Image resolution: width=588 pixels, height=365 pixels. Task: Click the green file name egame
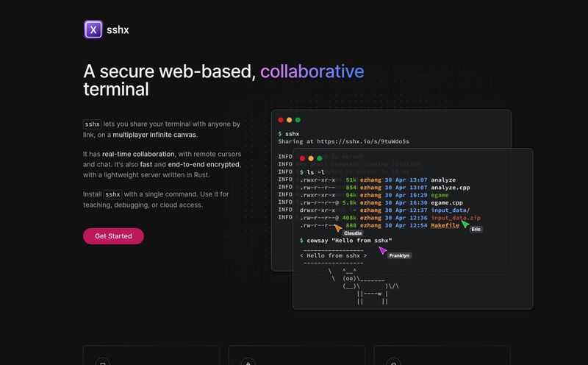[x=440, y=195]
